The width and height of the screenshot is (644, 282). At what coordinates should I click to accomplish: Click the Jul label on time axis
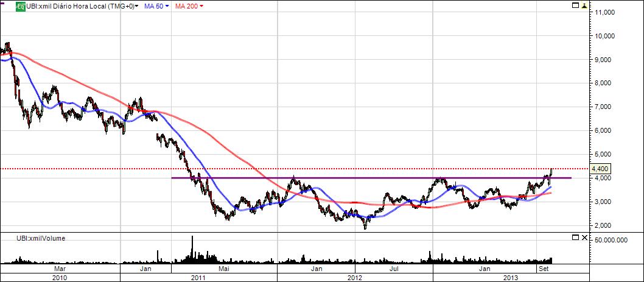coord(394,269)
